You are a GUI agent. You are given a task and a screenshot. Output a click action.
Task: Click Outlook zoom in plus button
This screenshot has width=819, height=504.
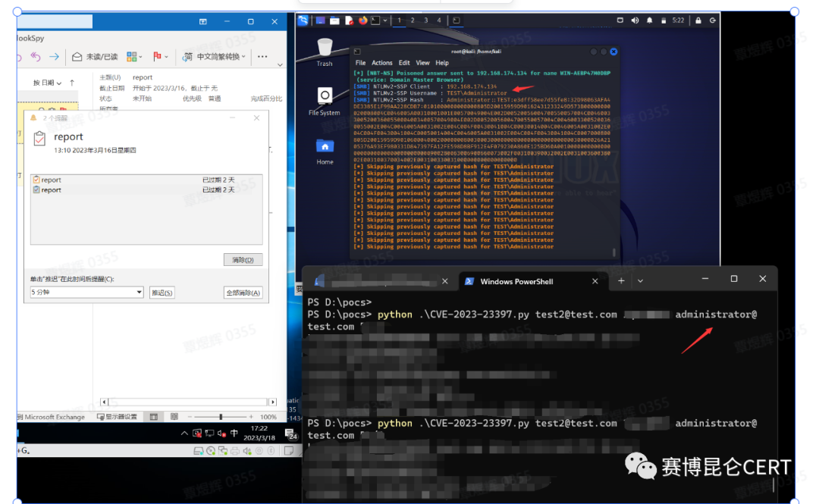coord(251,417)
